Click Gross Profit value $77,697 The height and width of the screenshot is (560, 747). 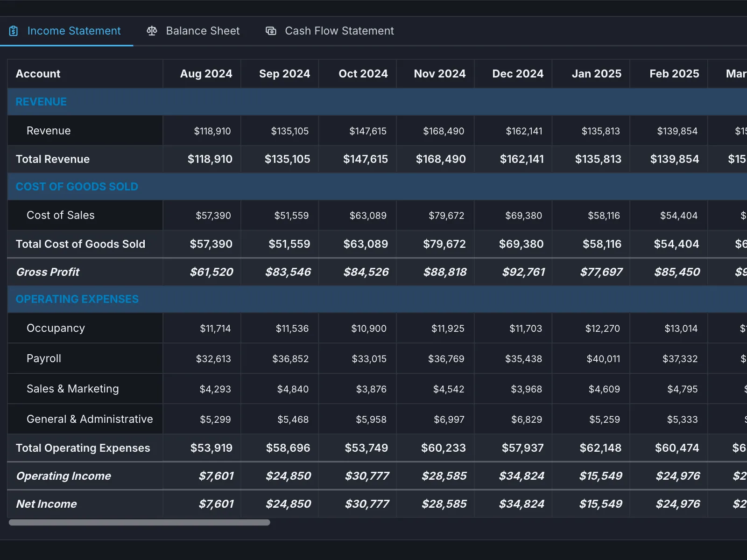[x=601, y=272]
